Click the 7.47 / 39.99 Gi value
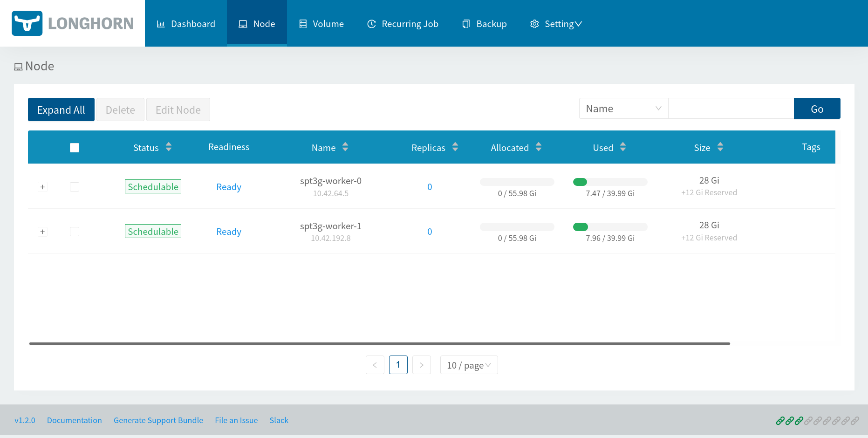Image resolution: width=868 pixels, height=438 pixels. coord(610,193)
